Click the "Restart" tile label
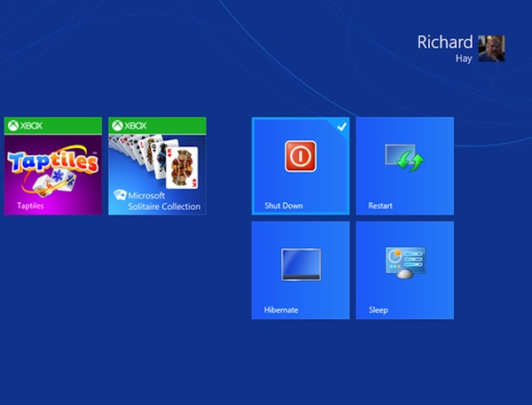Viewport: 532px width, 405px height. tap(380, 206)
